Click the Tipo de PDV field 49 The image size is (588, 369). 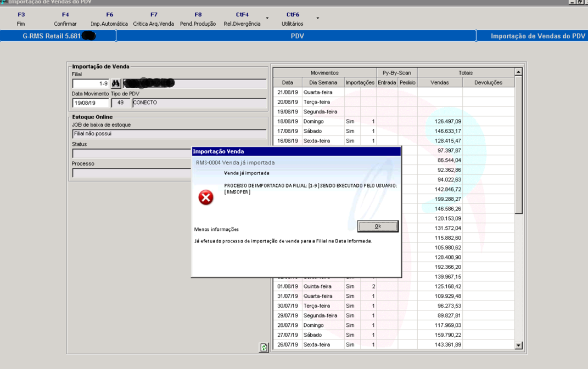(x=120, y=103)
